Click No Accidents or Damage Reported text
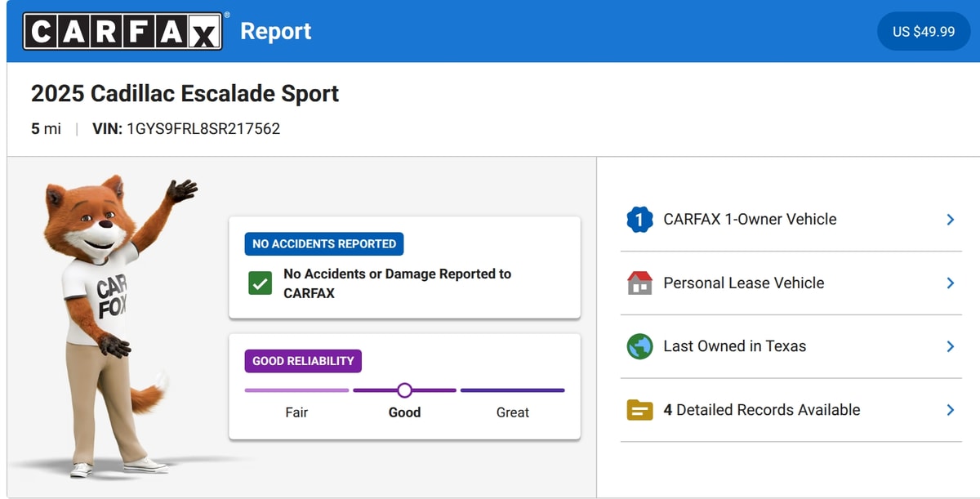The image size is (980, 499). point(398,283)
